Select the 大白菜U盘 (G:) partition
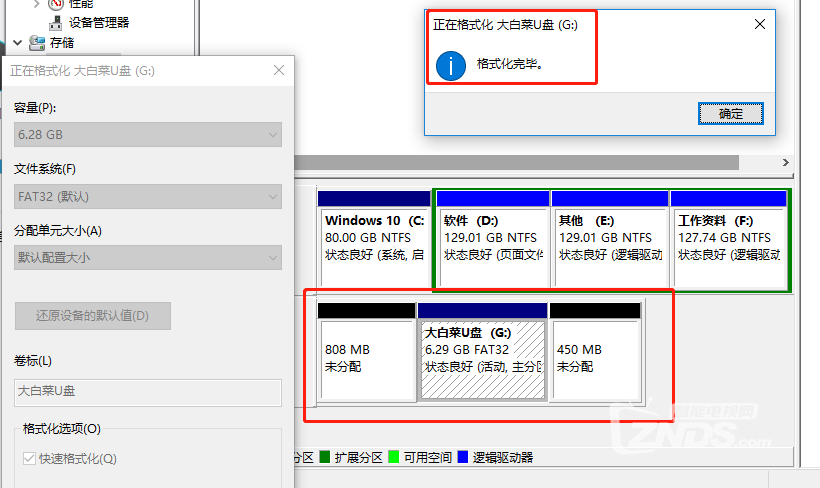820x488 pixels. pyautogui.click(x=483, y=352)
